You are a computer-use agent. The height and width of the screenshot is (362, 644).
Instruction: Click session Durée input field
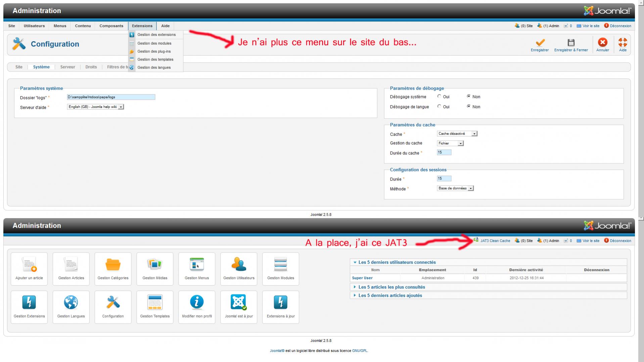(444, 178)
